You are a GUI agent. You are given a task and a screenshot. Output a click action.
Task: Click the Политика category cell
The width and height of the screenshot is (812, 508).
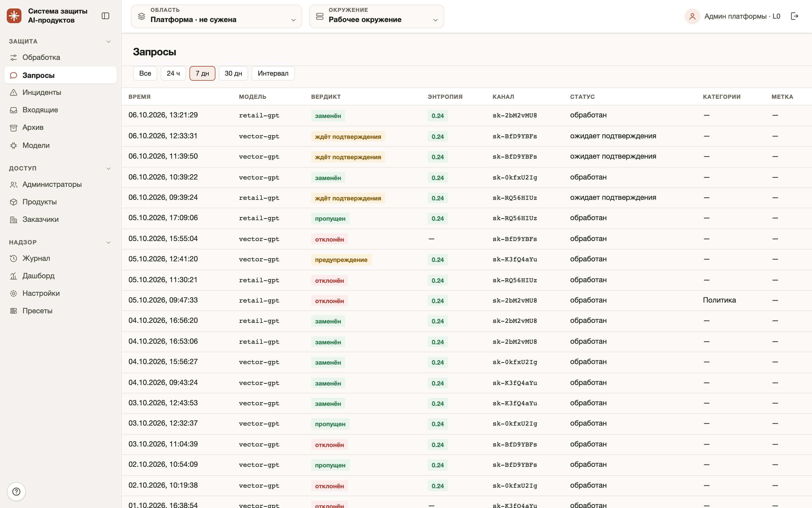coord(720,300)
